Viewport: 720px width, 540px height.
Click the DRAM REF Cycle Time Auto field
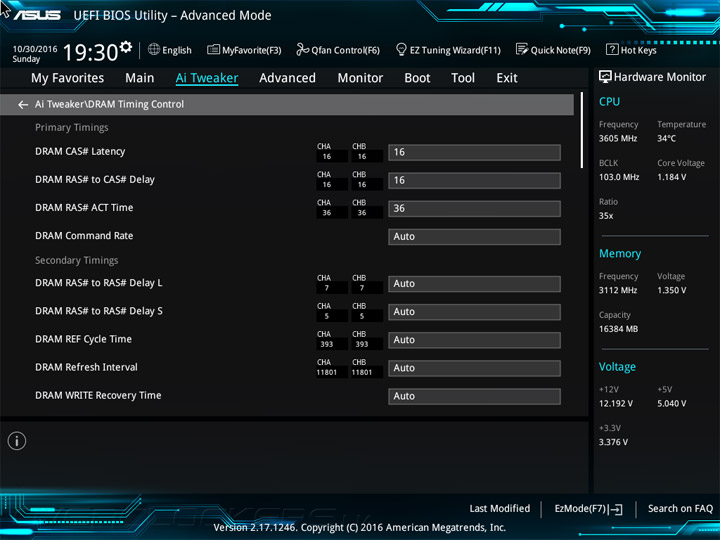pos(474,340)
